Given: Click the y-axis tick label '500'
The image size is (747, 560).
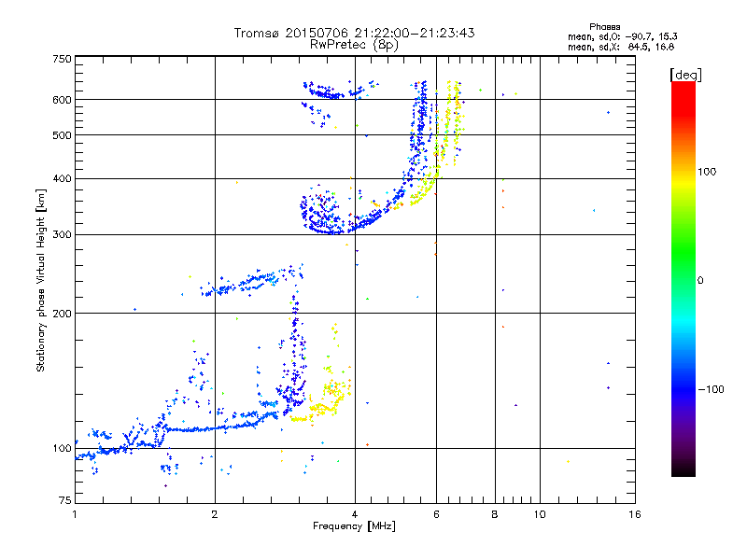Looking at the screenshot, I should pyautogui.click(x=62, y=135).
